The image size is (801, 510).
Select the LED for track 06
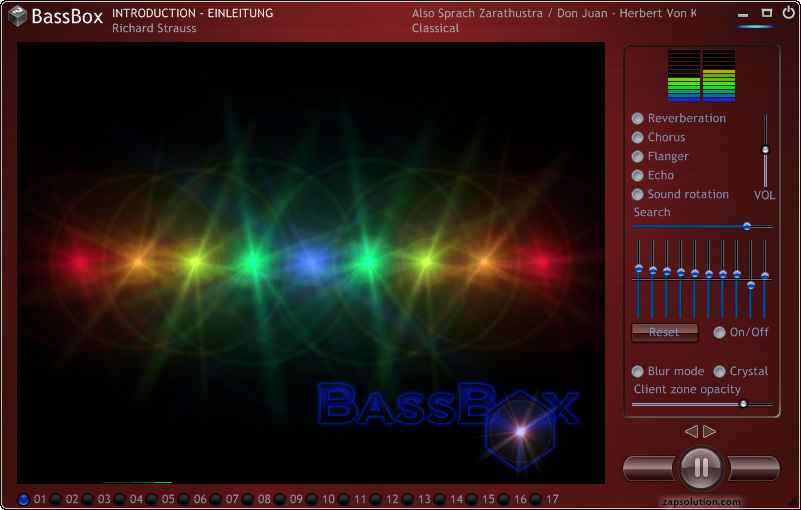click(184, 499)
